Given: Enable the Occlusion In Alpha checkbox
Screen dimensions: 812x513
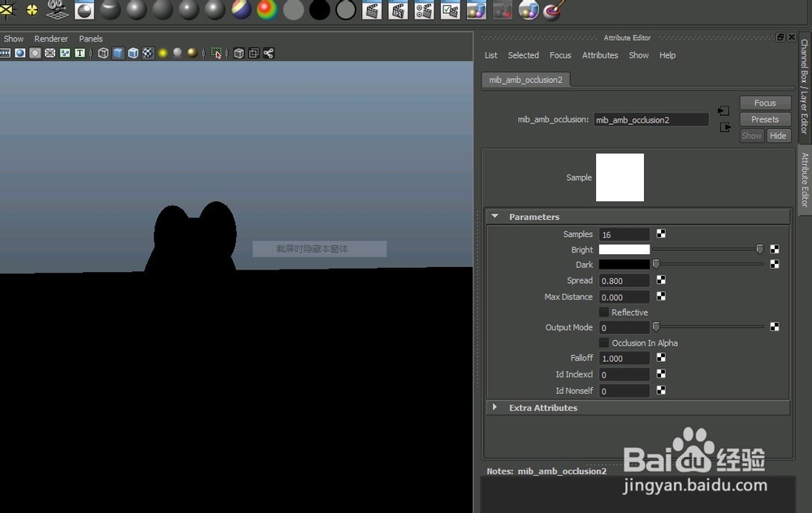Looking at the screenshot, I should [604, 343].
